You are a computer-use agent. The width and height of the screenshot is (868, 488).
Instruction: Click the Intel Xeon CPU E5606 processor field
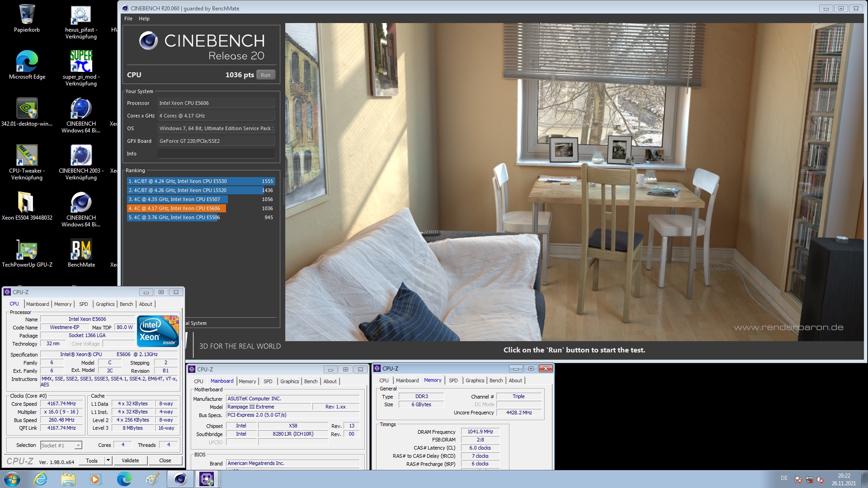[216, 103]
